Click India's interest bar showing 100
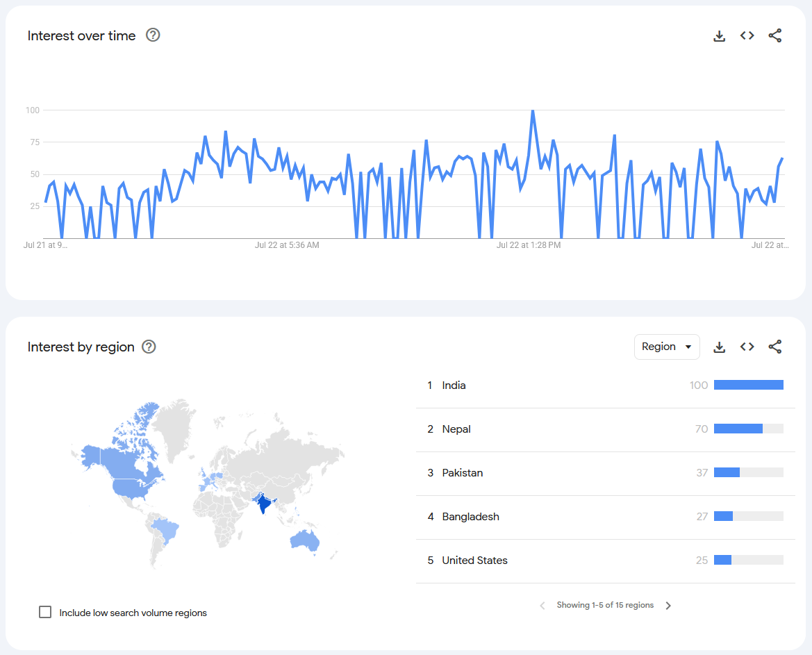Image resolution: width=812 pixels, height=655 pixels. [748, 385]
